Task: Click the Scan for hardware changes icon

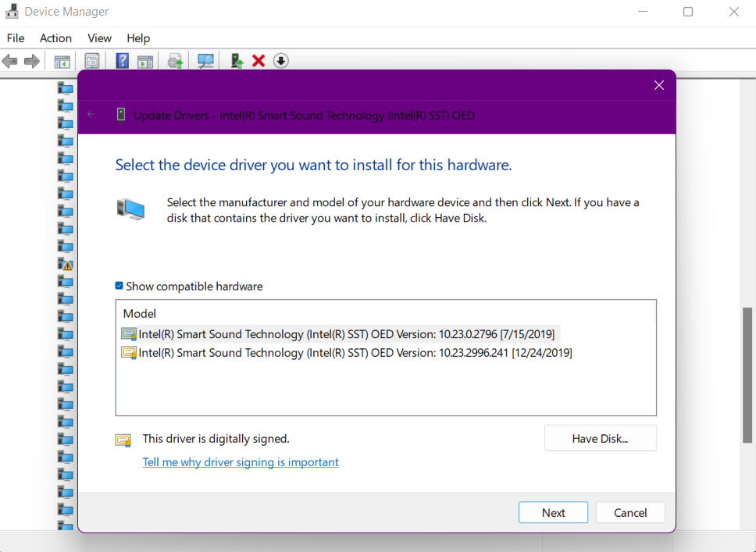Action: 206,61
